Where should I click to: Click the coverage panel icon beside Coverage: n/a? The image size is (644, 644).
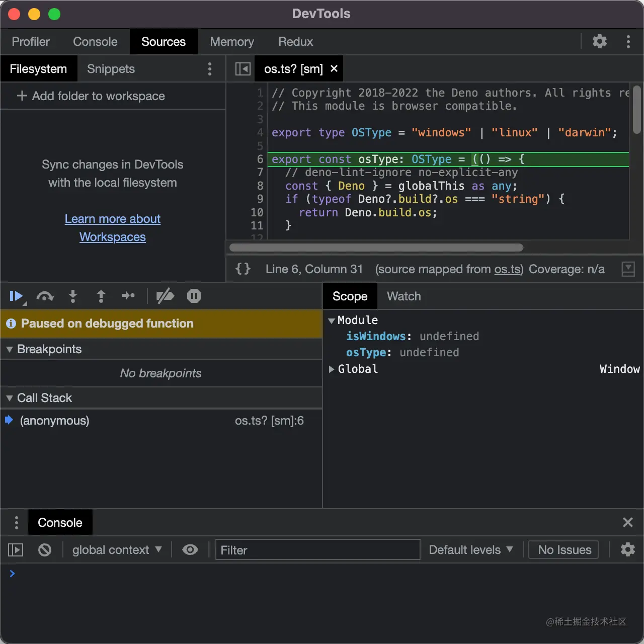[x=628, y=269]
